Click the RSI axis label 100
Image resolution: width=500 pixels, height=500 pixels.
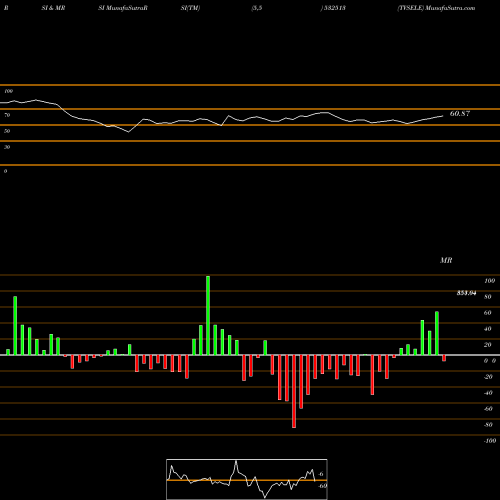[x=8, y=91]
